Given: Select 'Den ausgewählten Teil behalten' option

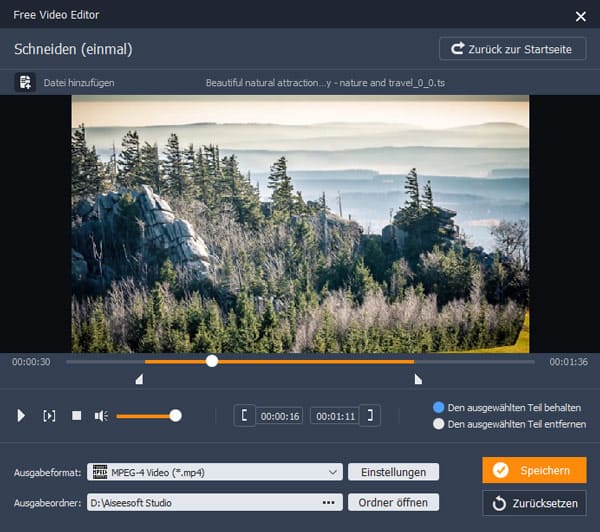Looking at the screenshot, I should tap(438, 407).
